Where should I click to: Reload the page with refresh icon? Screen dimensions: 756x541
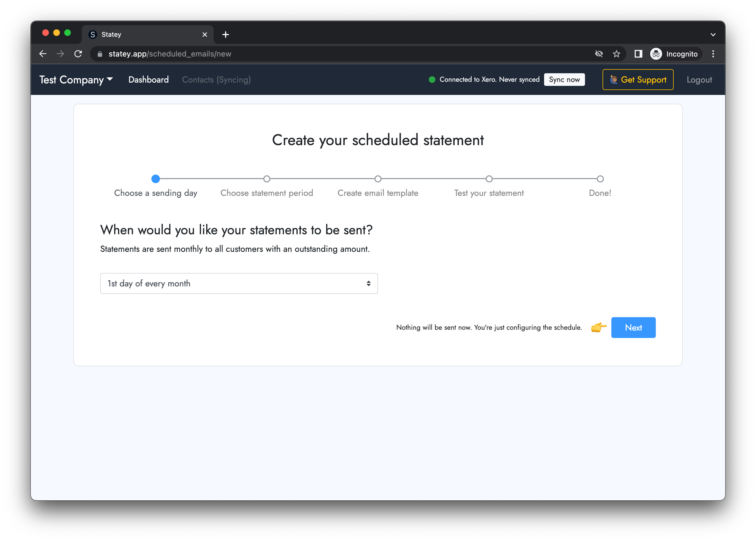point(78,54)
